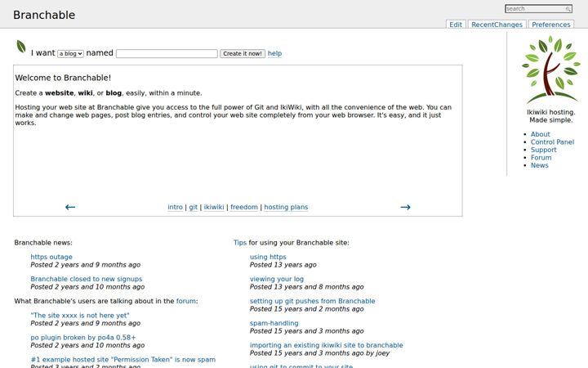
Task: Click the 'Welcome to Branchable!' heading
Action: 63,78
